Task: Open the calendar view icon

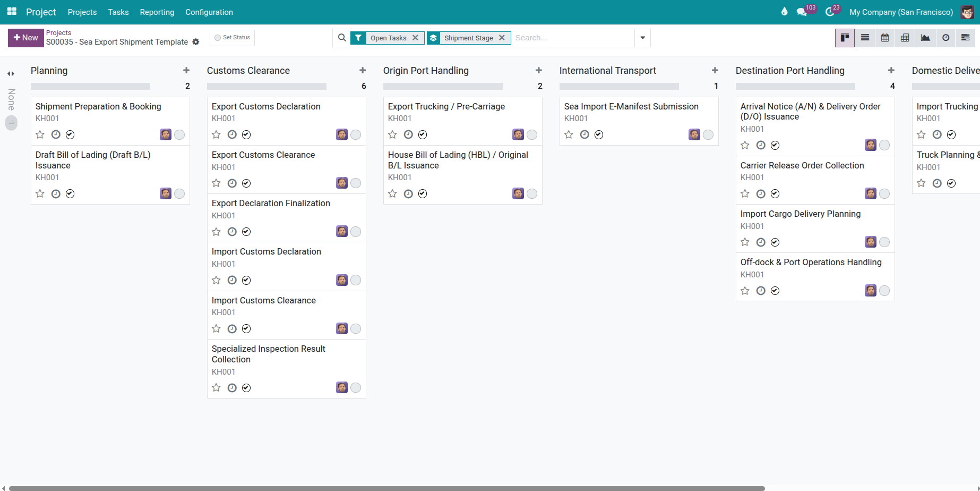Action: (885, 38)
